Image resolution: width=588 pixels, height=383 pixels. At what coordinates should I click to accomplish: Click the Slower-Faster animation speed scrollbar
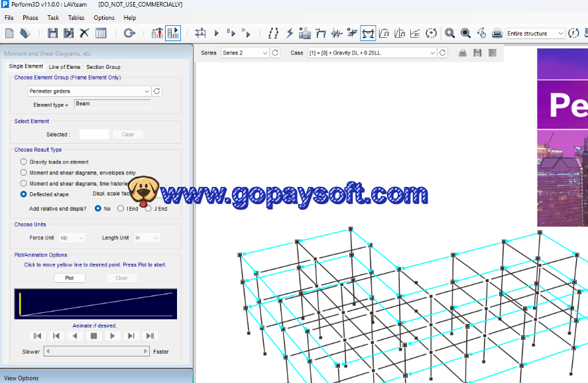pos(96,351)
